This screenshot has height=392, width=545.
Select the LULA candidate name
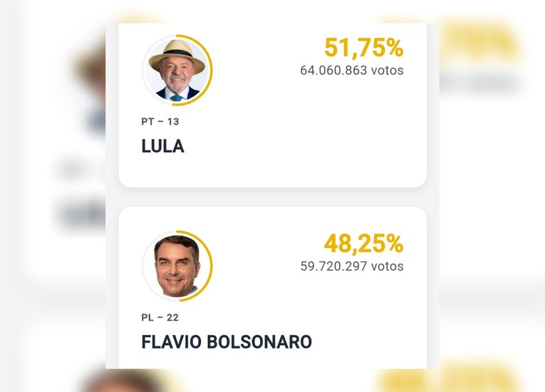pyautogui.click(x=162, y=146)
